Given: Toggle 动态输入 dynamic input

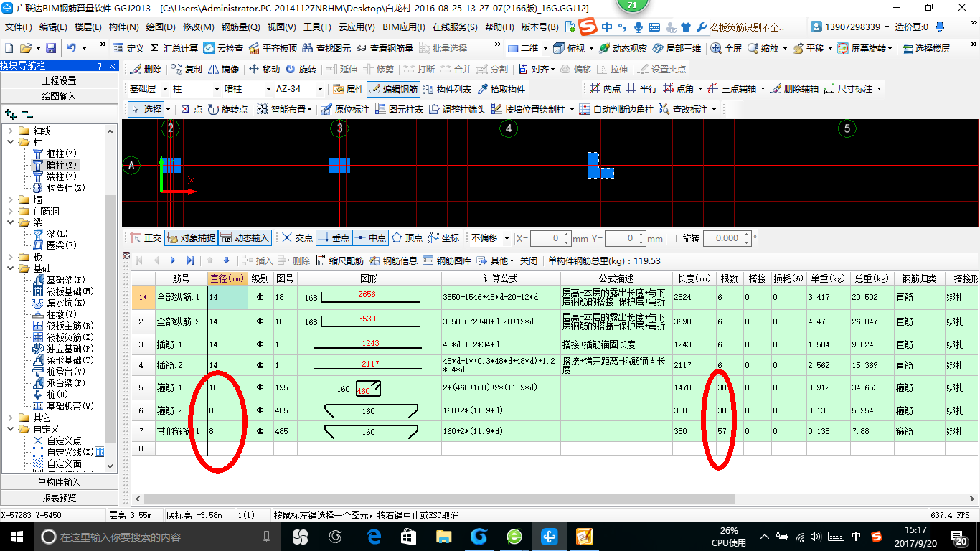Looking at the screenshot, I should pyautogui.click(x=245, y=237).
